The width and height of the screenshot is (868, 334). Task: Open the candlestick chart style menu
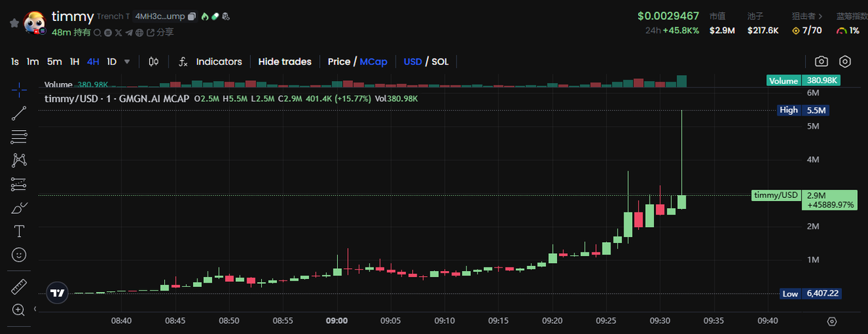153,61
